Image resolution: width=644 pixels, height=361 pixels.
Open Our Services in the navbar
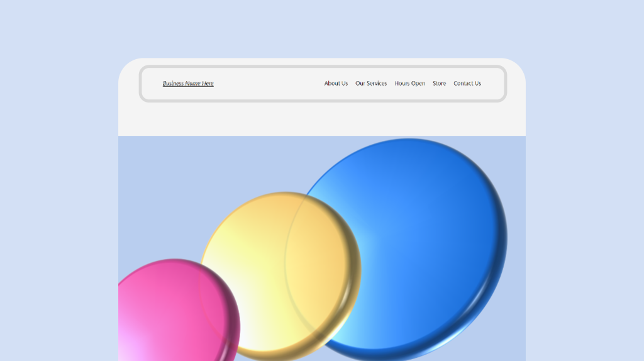click(x=371, y=84)
